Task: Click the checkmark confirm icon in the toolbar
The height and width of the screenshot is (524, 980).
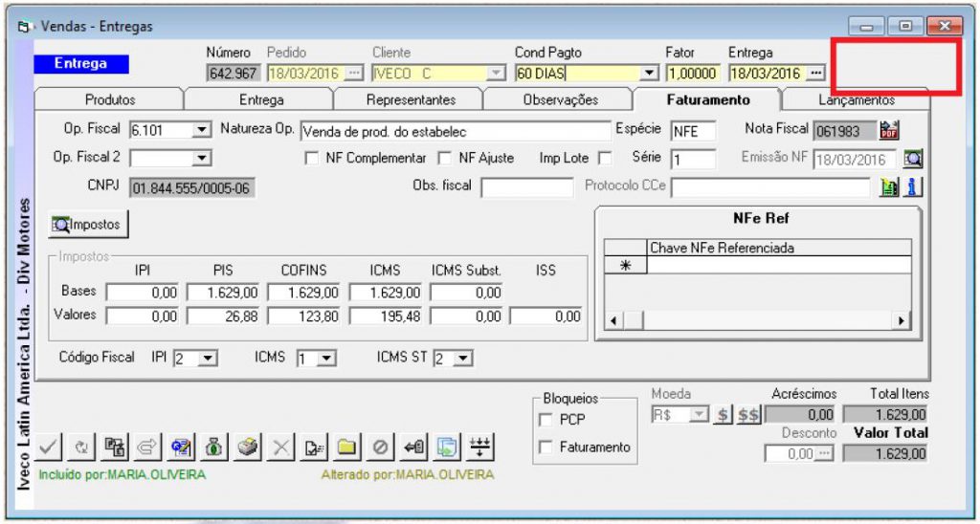Action: point(50,447)
